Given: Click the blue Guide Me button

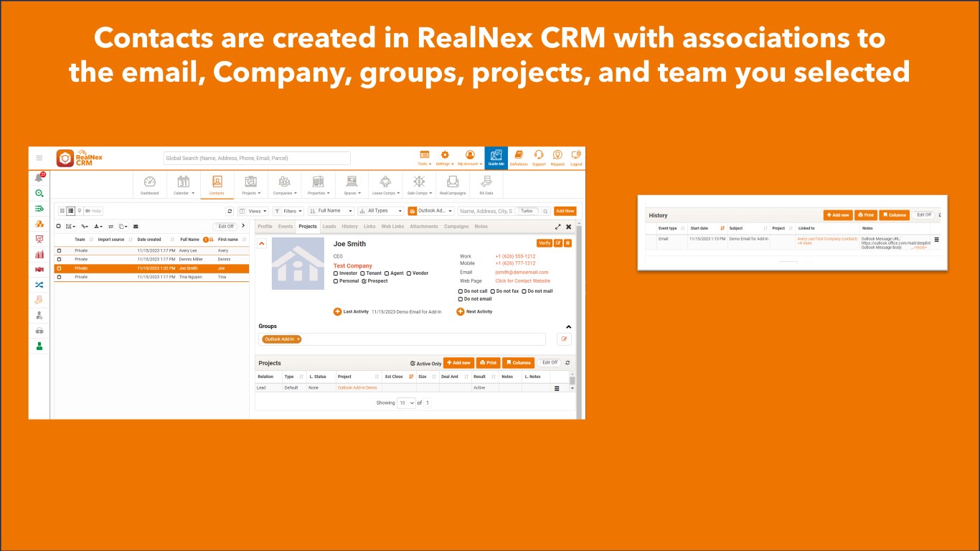Looking at the screenshot, I should click(x=496, y=158).
